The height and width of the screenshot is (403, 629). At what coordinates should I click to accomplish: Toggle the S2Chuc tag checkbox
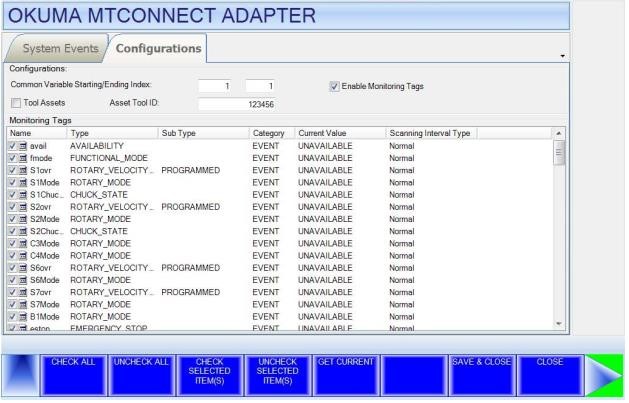12,232
